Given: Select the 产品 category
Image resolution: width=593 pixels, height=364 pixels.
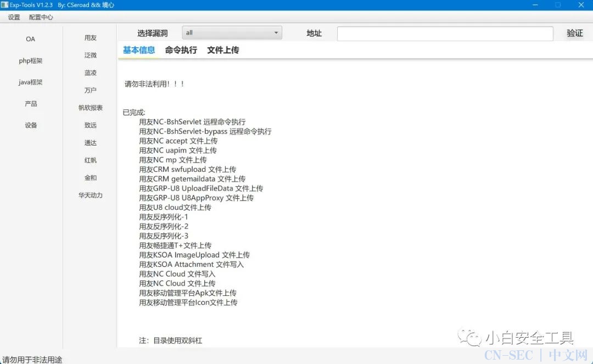Looking at the screenshot, I should (x=31, y=104).
